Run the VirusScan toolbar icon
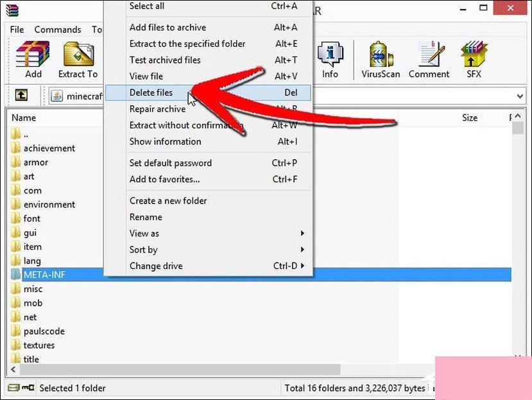Image resolution: width=532 pixels, height=400 pixels. pyautogui.click(x=381, y=54)
